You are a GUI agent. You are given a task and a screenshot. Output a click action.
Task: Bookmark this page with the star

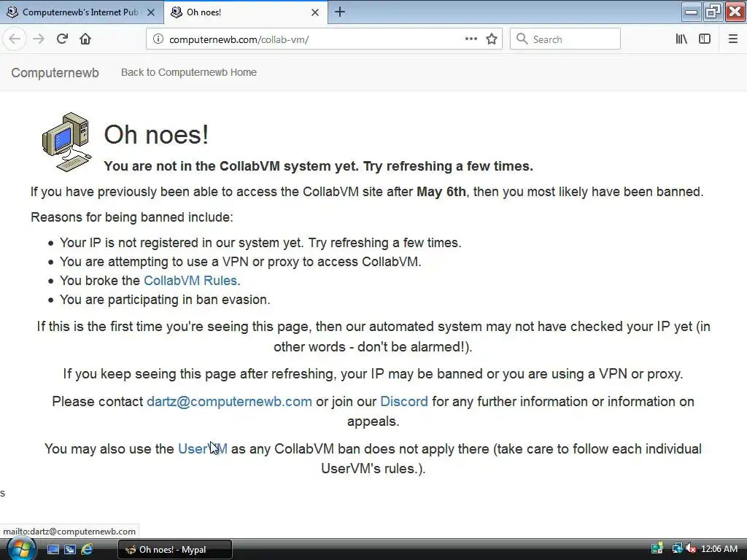tap(492, 39)
